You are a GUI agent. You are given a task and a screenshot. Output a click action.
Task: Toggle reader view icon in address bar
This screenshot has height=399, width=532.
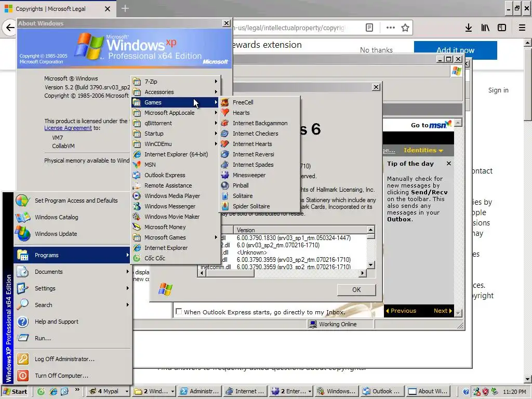369,28
